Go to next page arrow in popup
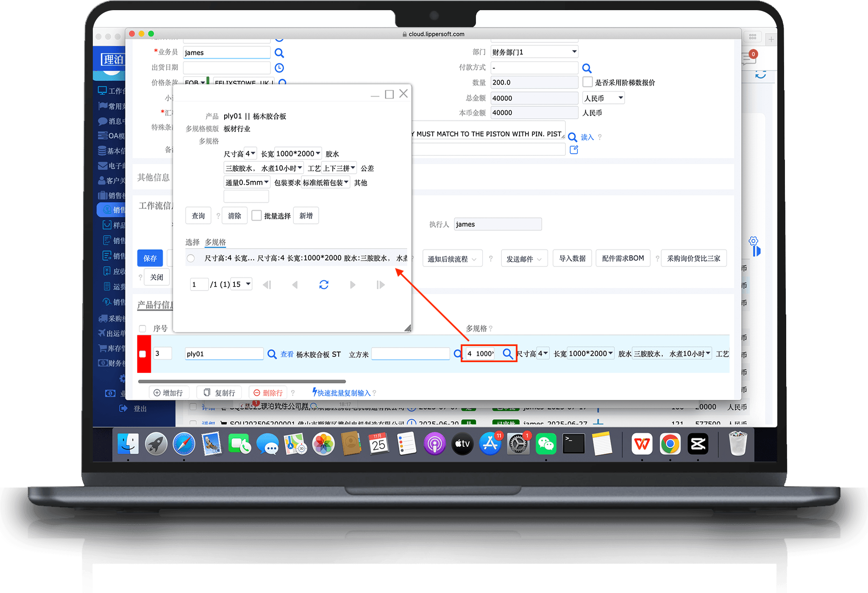The width and height of the screenshot is (868, 593). (x=352, y=285)
